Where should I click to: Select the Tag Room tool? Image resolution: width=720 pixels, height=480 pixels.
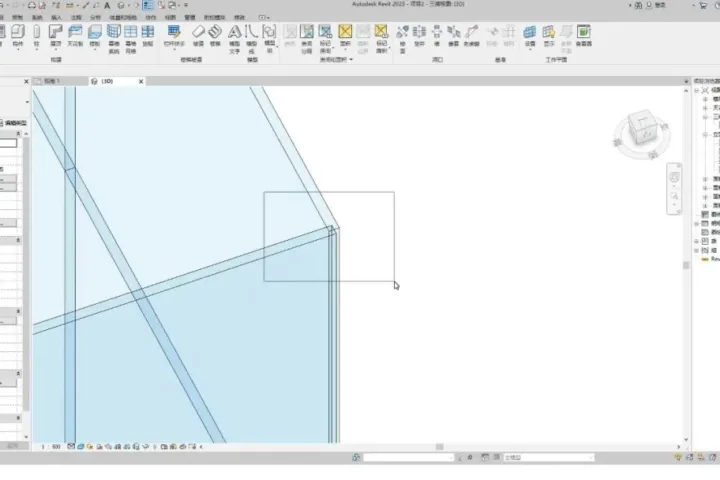[x=326, y=39]
